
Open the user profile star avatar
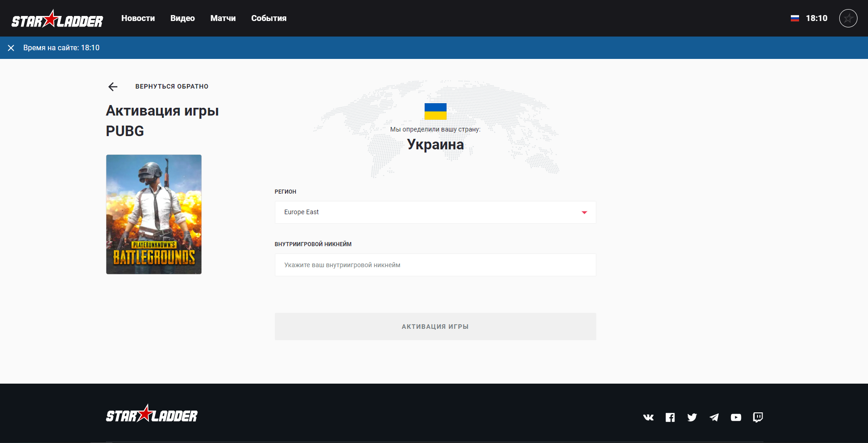point(848,18)
